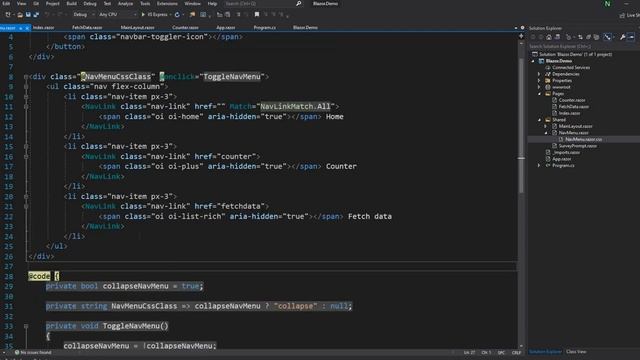
Task: Open the Window menu
Action: pos(192,4)
